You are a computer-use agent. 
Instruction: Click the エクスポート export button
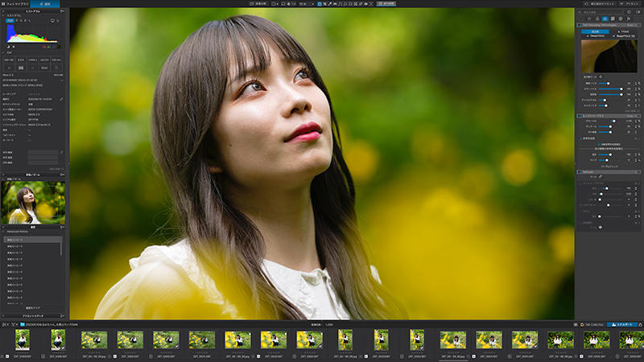coord(622,324)
